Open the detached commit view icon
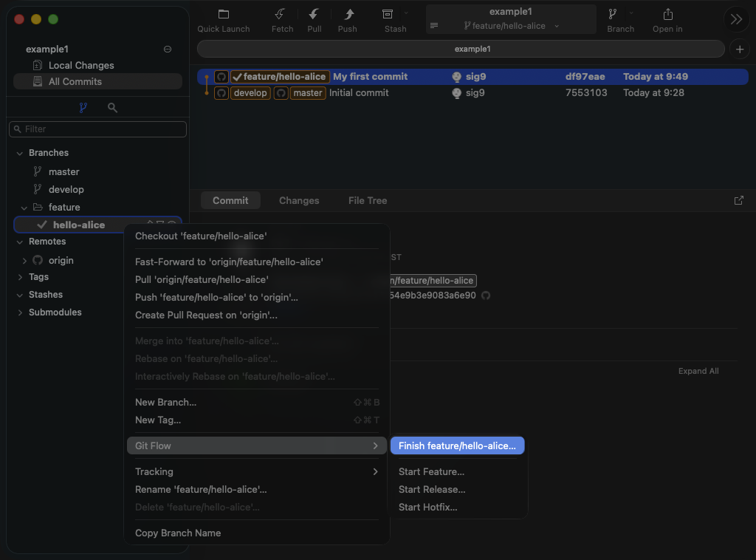 (739, 200)
